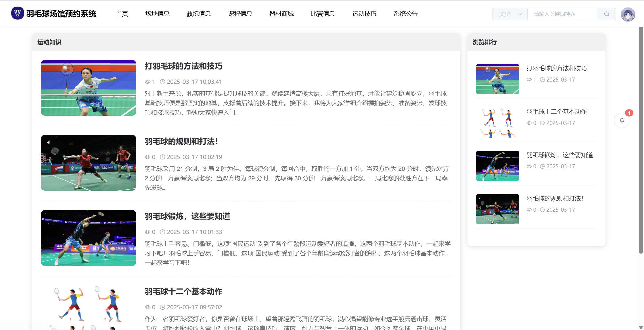The image size is (644, 330).
Task: Click clock icon beside 2025-03-17 10:02:19
Action: point(162,157)
